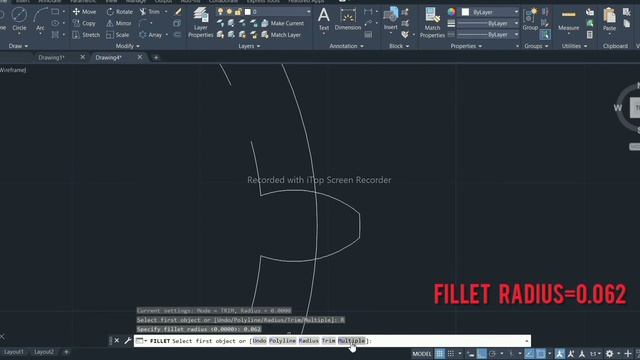Image resolution: width=640 pixels, height=360 pixels.
Task: Click the Explode tool icon
Action: (177, 23)
